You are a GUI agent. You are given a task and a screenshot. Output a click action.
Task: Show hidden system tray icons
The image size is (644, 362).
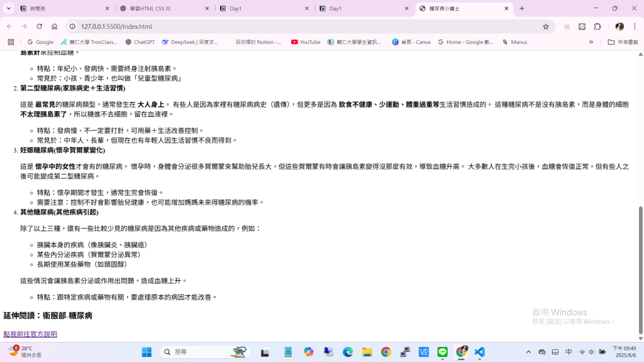coord(528,352)
